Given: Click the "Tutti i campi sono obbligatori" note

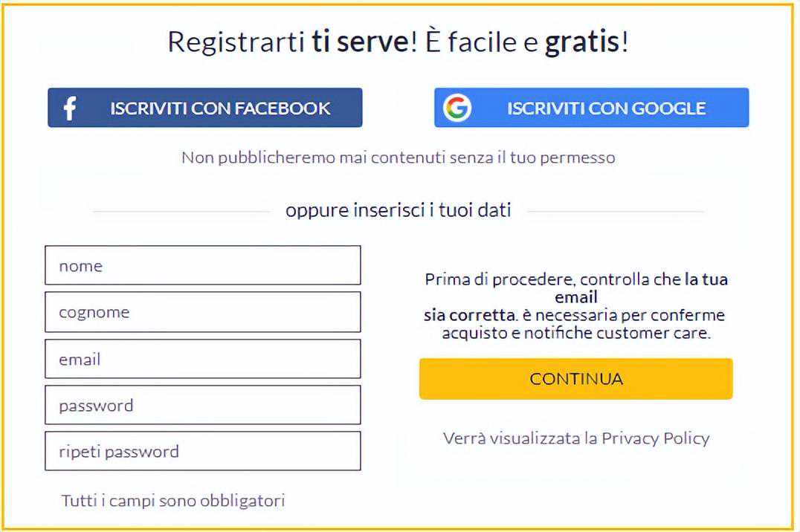Looking at the screenshot, I should click(173, 500).
